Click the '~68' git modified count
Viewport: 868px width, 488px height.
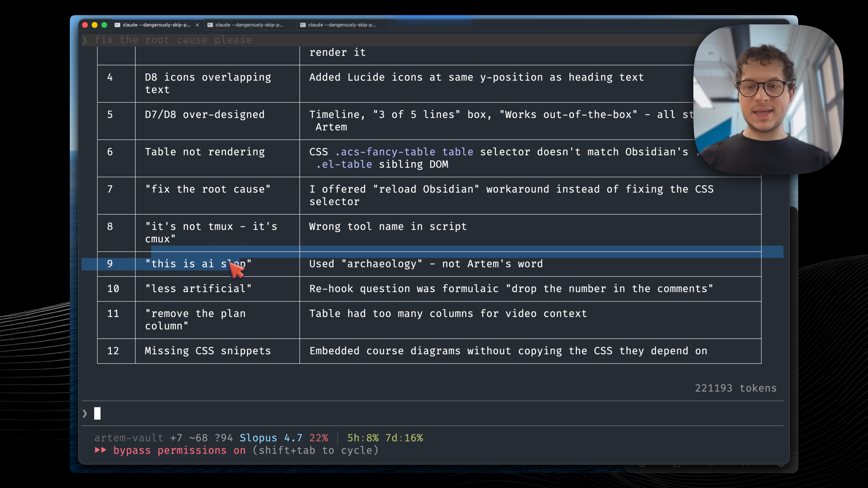tap(198, 438)
